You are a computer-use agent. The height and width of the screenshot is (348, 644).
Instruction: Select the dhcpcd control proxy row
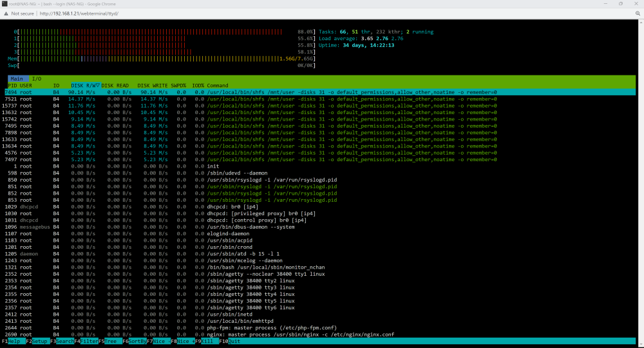click(x=320, y=220)
